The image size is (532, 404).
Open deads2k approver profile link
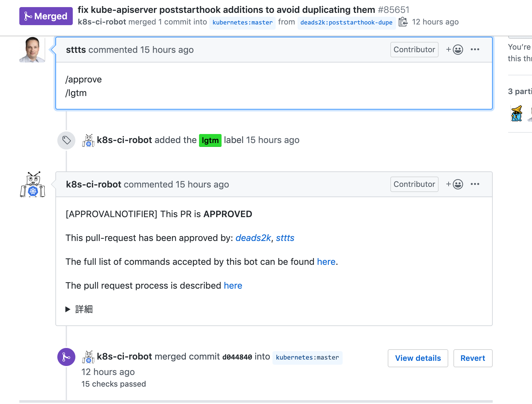pos(253,238)
